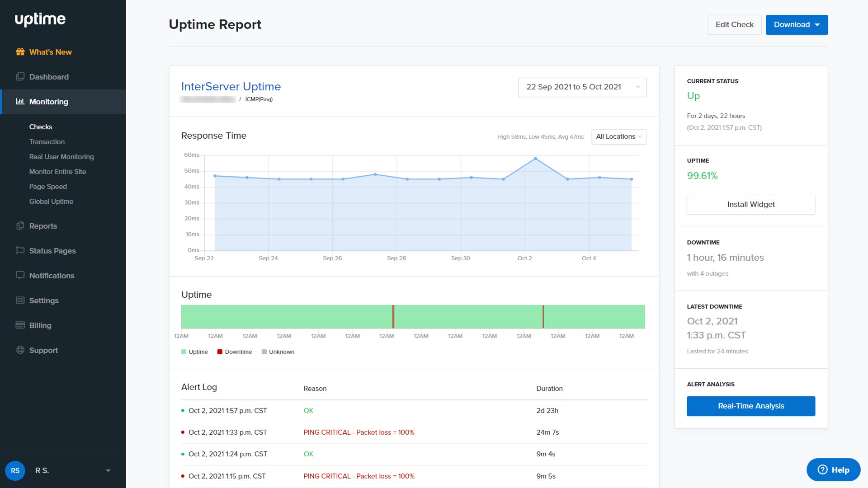Viewport: 868px width, 488px height.
Task: Click the Status Pages flag icon
Action: [20, 250]
